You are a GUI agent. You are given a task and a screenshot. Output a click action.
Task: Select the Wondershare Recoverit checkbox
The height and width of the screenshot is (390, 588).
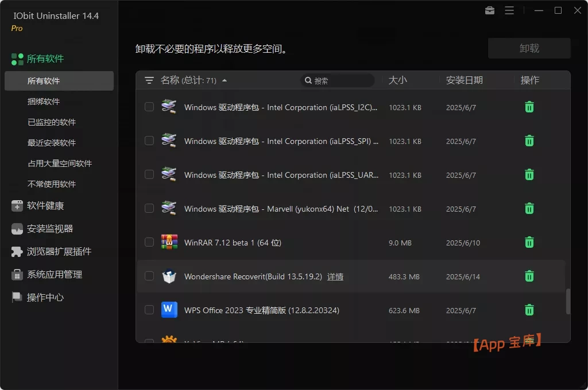[149, 276]
